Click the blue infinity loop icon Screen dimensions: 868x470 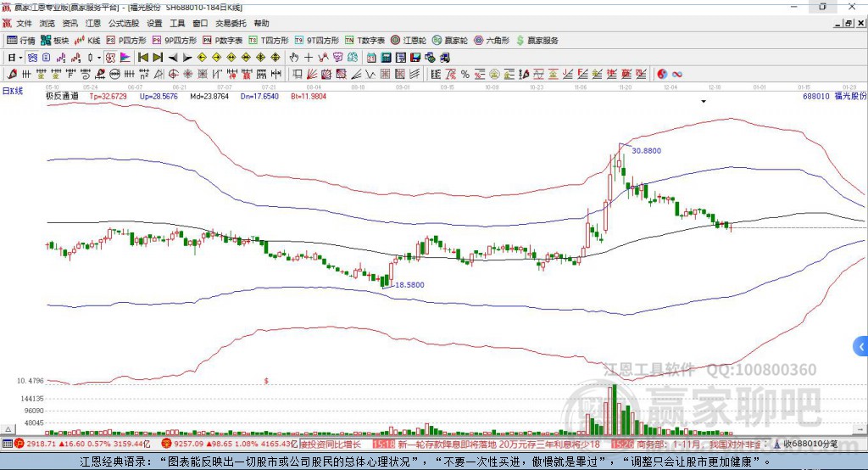coord(677,75)
